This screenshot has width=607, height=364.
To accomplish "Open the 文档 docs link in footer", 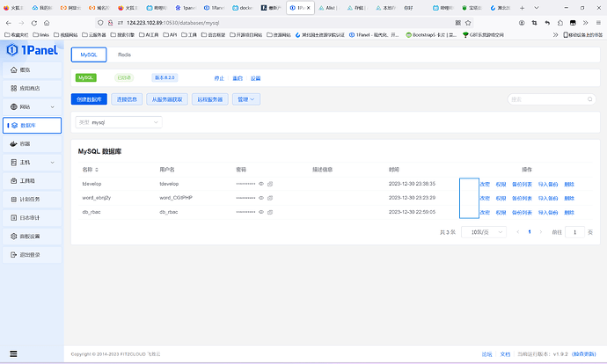I will [505, 354].
